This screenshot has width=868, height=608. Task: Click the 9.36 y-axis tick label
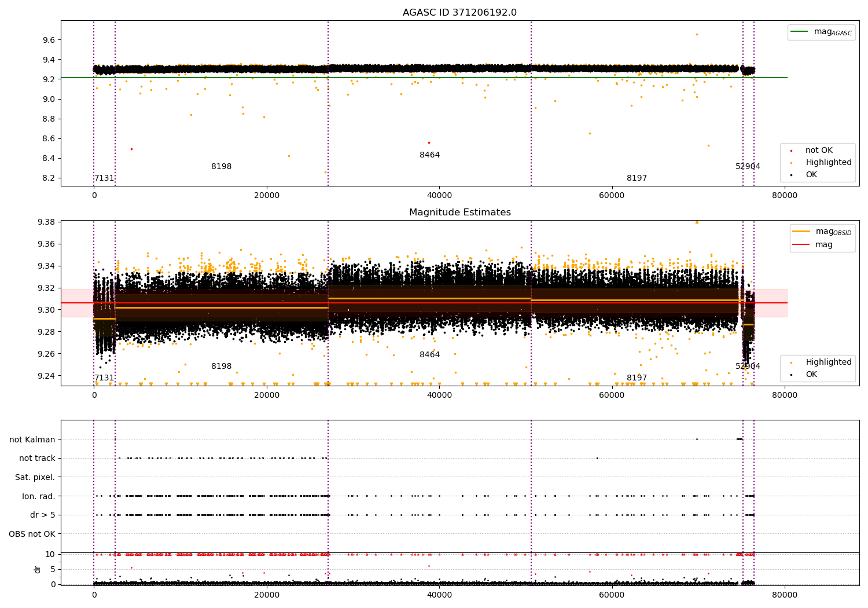coord(46,244)
